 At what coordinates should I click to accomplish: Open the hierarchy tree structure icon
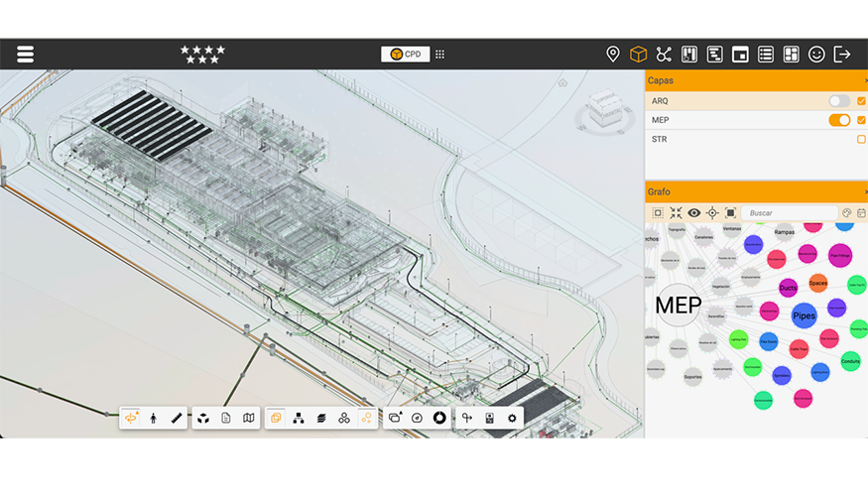[x=299, y=418]
